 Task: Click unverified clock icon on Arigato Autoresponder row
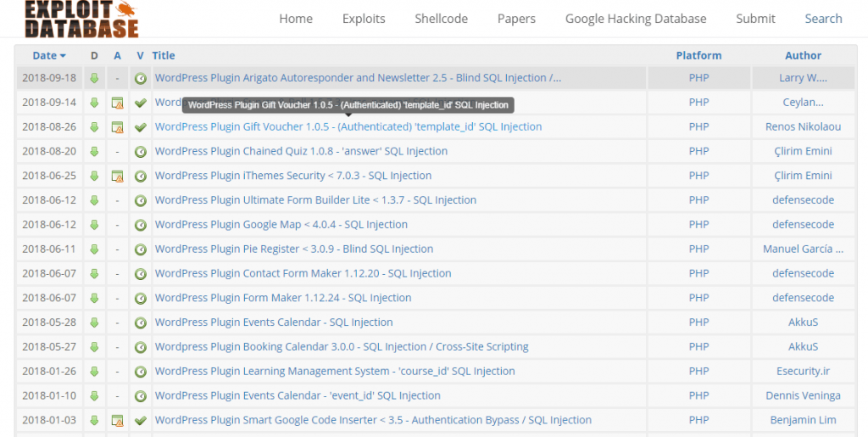coord(141,78)
